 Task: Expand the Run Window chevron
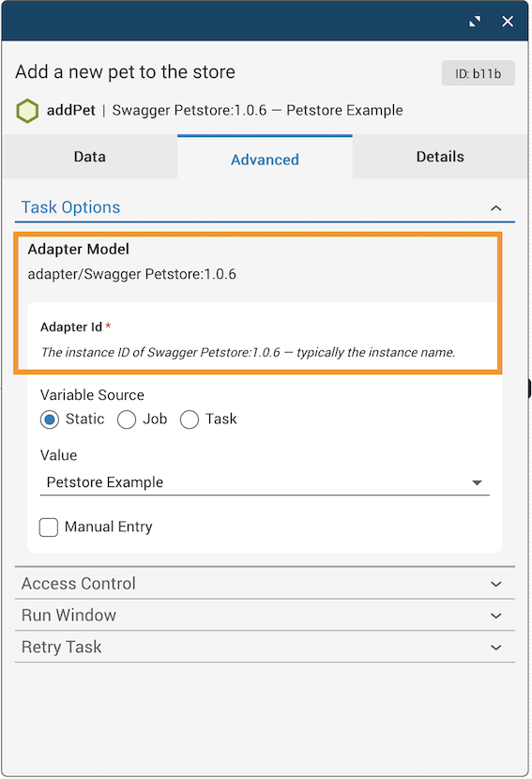495,616
